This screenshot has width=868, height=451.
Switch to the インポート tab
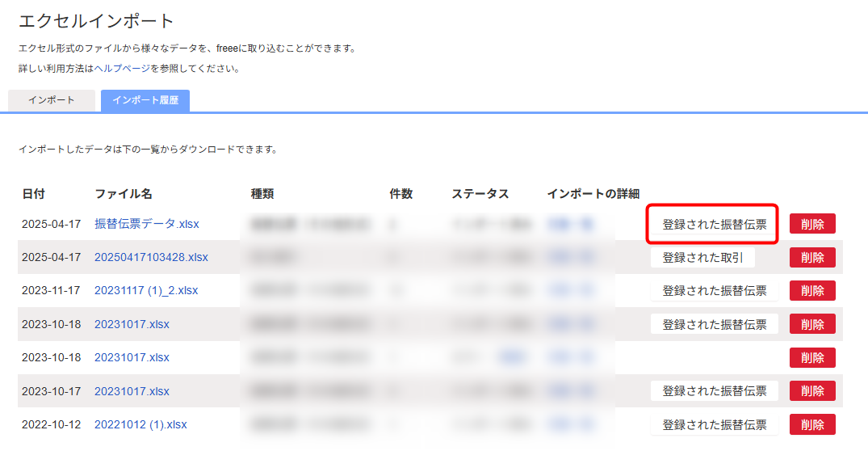click(52, 100)
